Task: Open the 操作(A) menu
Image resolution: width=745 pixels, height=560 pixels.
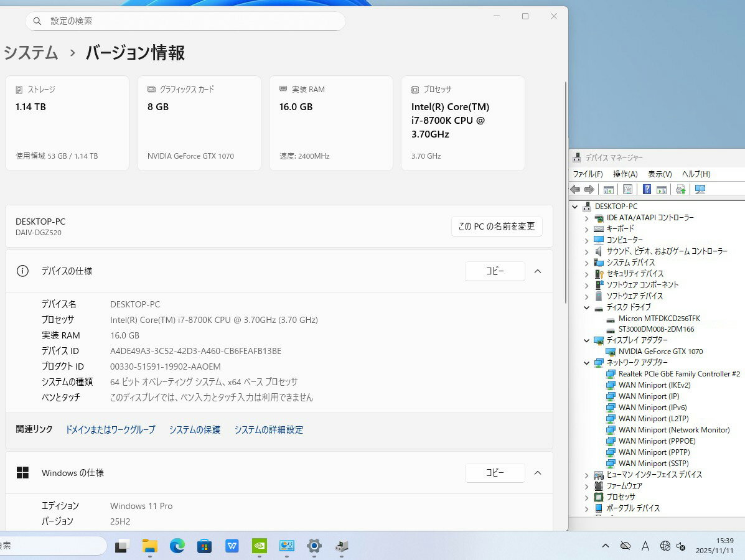Action: 625,174
